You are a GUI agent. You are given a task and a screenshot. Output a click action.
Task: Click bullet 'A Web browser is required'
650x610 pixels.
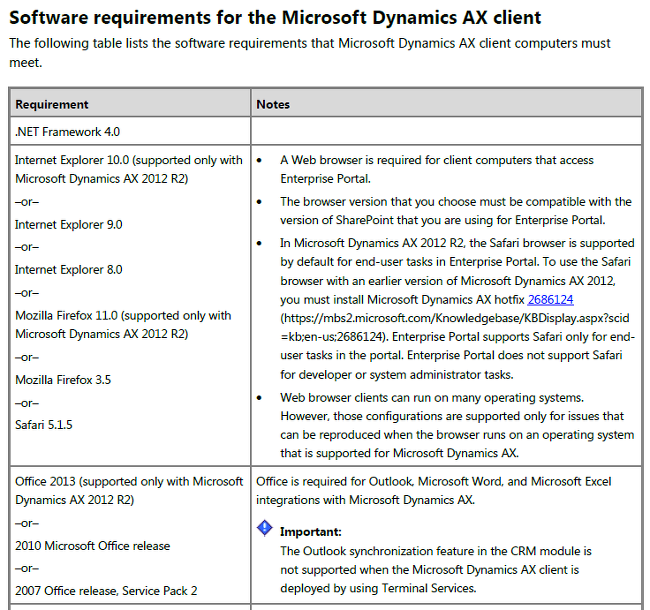437,169
